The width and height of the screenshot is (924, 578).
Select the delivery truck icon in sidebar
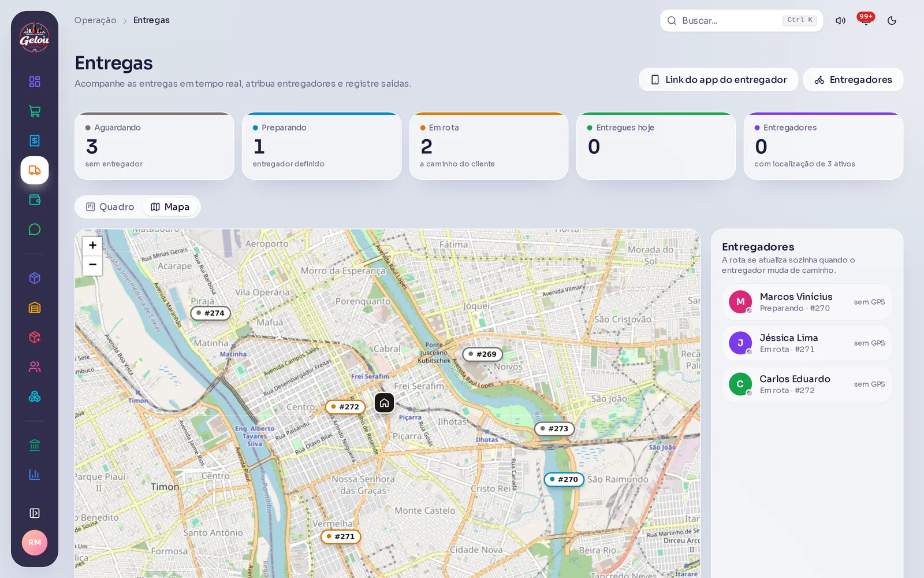(x=35, y=171)
